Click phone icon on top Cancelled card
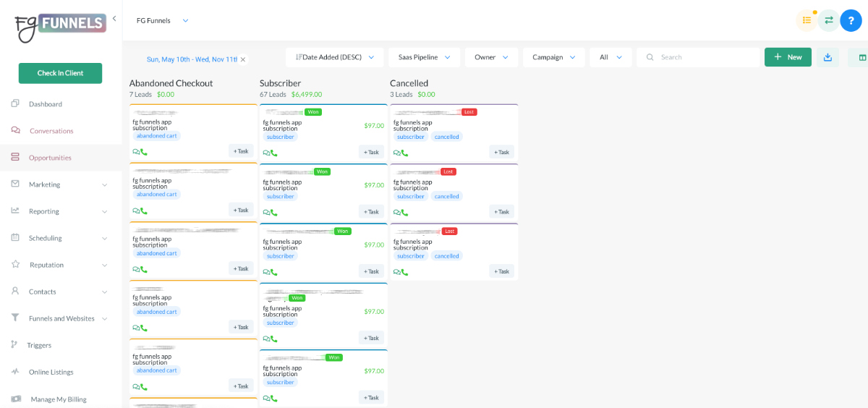This screenshot has width=868, height=408. coord(404,153)
